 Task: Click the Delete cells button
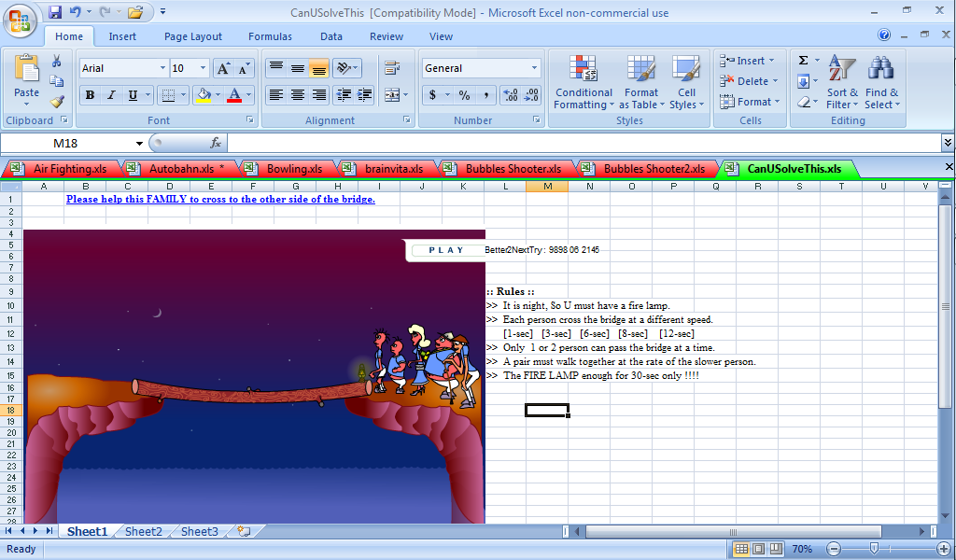tap(749, 81)
